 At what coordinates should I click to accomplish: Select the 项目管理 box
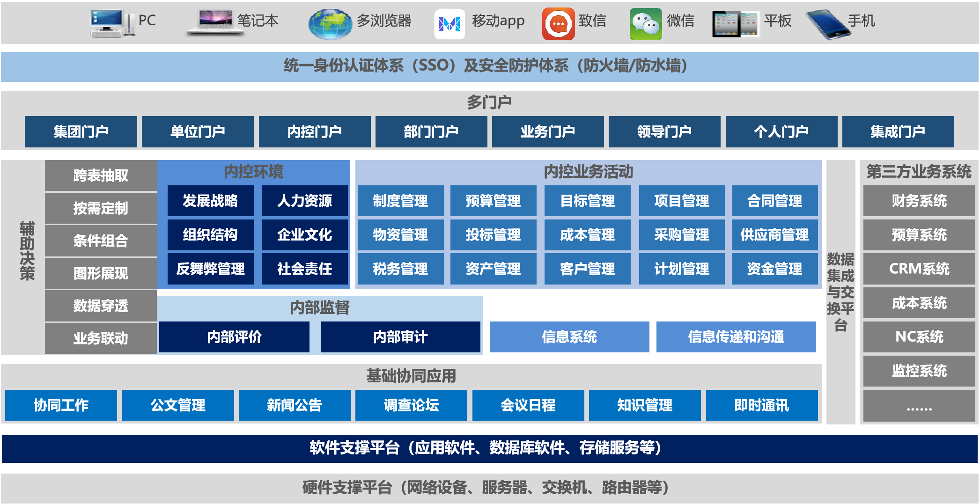tap(682, 201)
